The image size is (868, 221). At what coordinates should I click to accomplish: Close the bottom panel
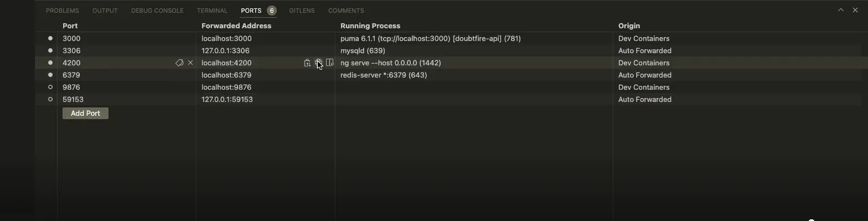[855, 10]
